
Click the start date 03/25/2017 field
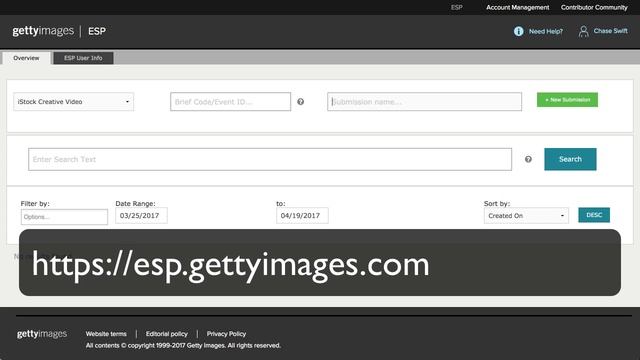point(141,216)
